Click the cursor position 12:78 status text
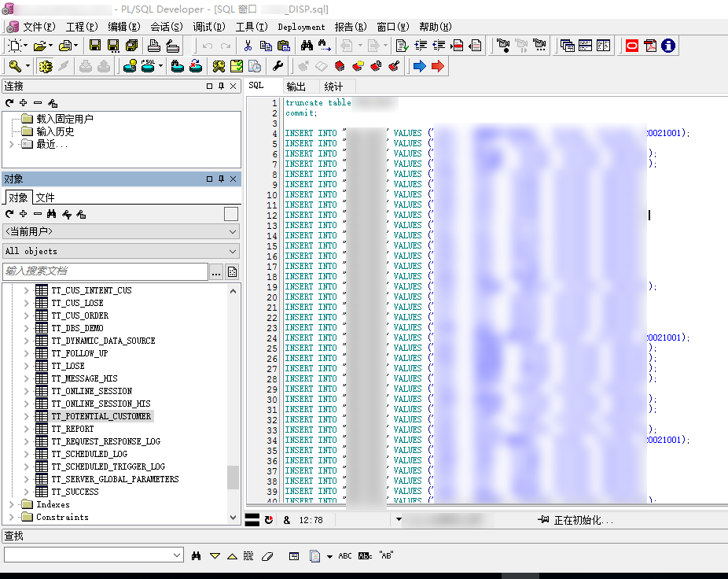728x579 pixels. (x=311, y=520)
